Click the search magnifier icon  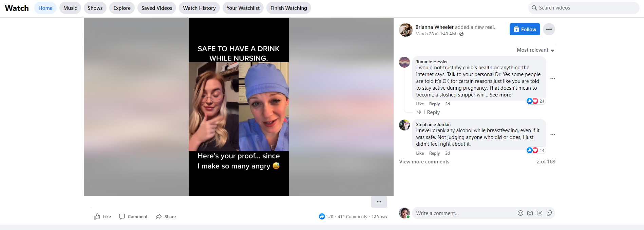click(x=534, y=8)
